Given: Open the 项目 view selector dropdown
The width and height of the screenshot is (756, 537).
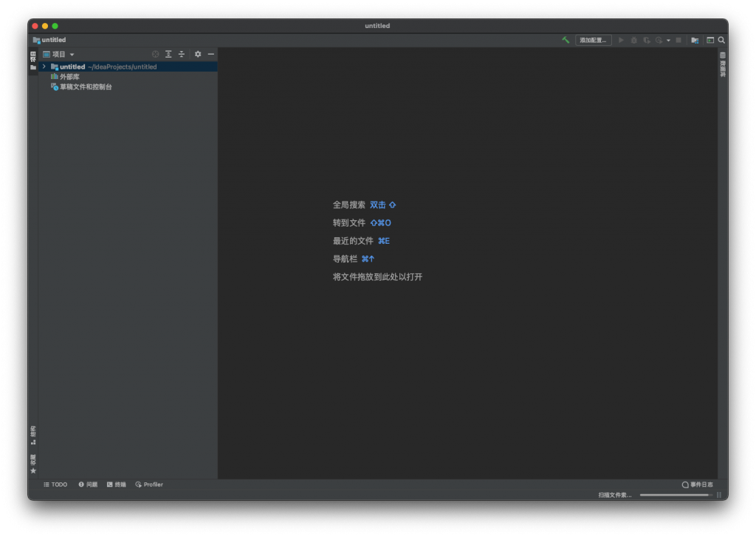Looking at the screenshot, I should pyautogui.click(x=58, y=55).
